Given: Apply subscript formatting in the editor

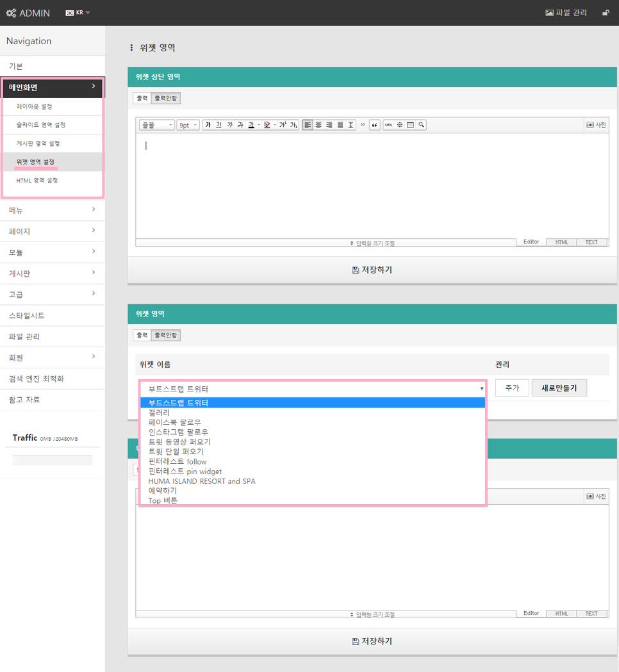Looking at the screenshot, I should click(293, 125).
